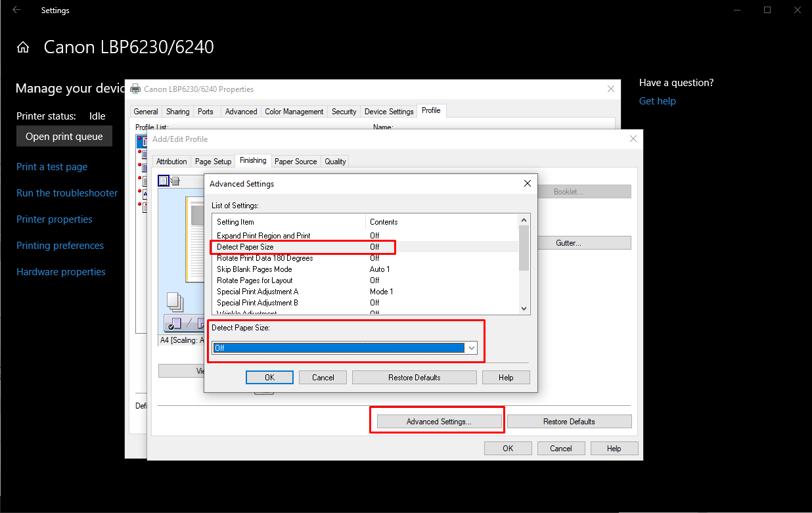Open the Sharing tab in Properties

tap(177, 112)
